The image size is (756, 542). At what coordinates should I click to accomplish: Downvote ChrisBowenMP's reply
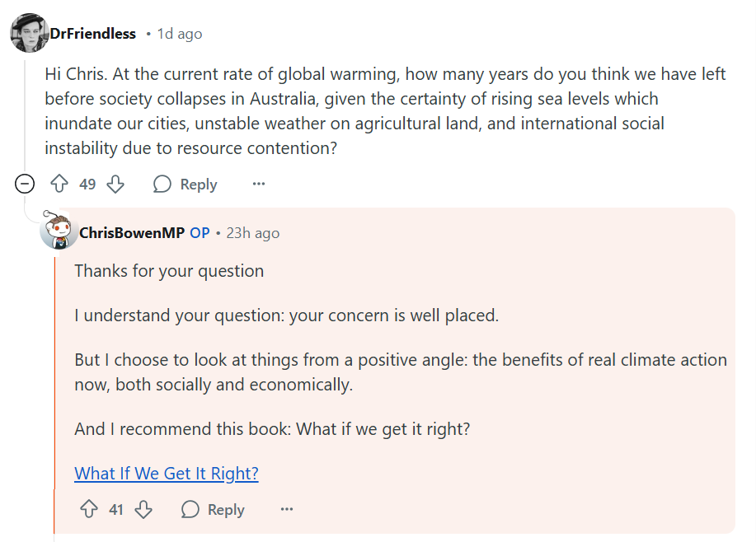pyautogui.click(x=143, y=510)
